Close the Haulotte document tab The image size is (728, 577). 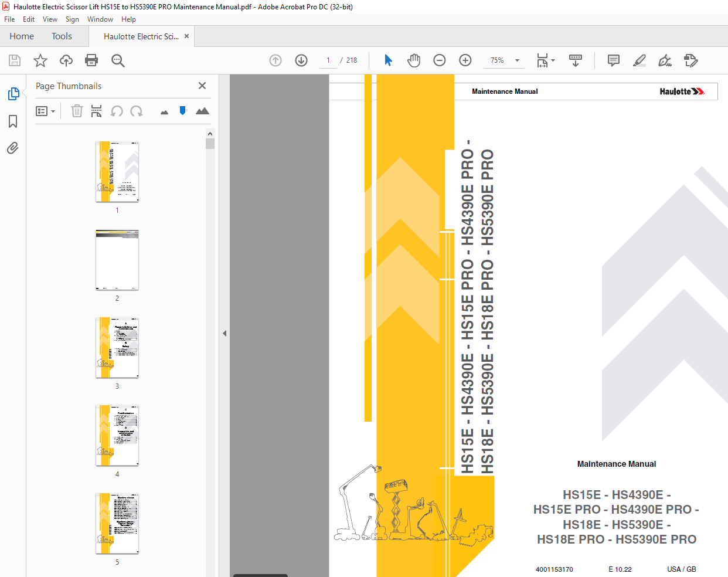186,36
